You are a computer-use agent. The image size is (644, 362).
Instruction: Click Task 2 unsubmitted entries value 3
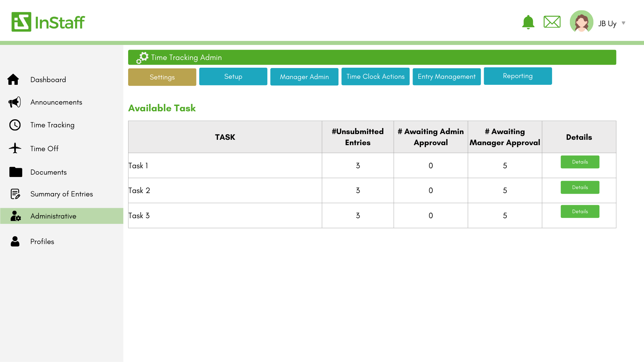pyautogui.click(x=358, y=190)
